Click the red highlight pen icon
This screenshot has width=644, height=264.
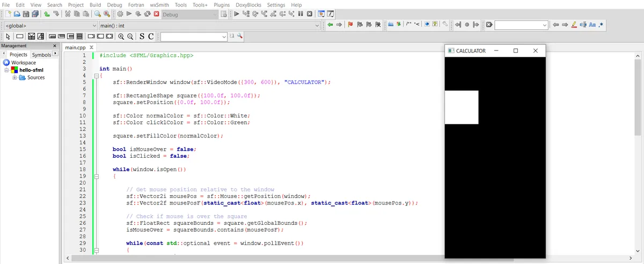click(574, 25)
